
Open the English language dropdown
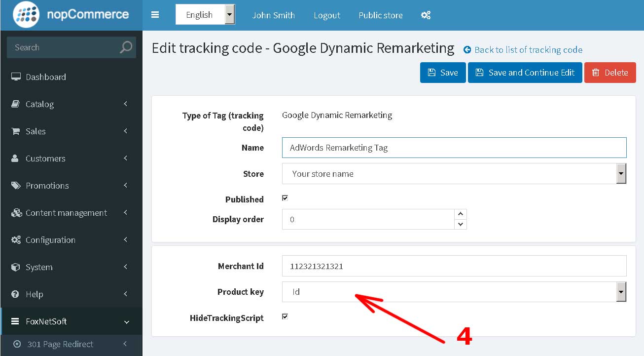(x=205, y=15)
